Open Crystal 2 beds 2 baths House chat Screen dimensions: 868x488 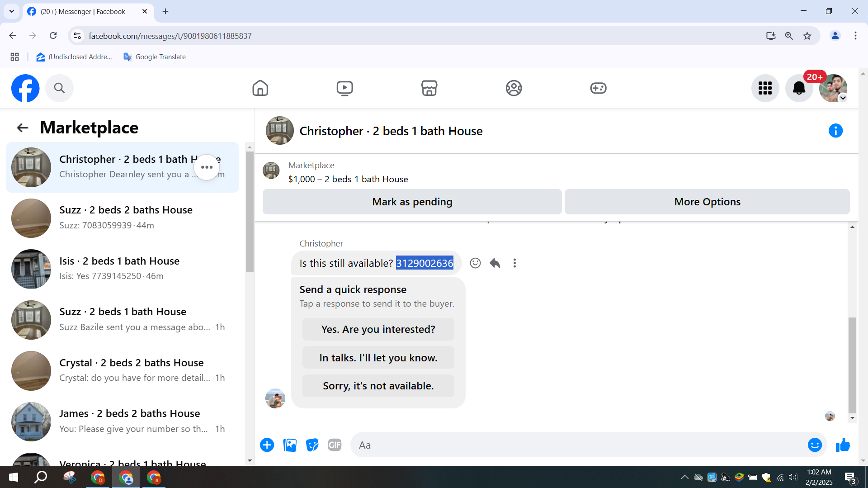(122, 370)
